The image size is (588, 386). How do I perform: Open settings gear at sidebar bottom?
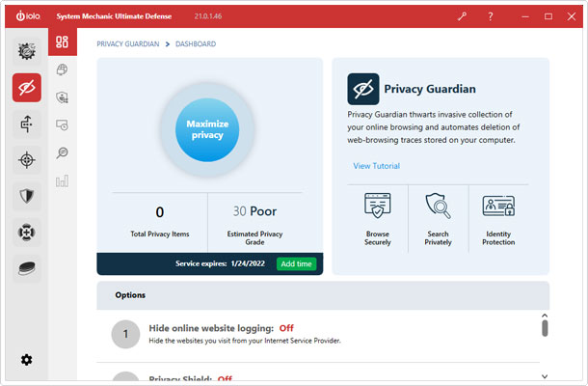pyautogui.click(x=26, y=360)
